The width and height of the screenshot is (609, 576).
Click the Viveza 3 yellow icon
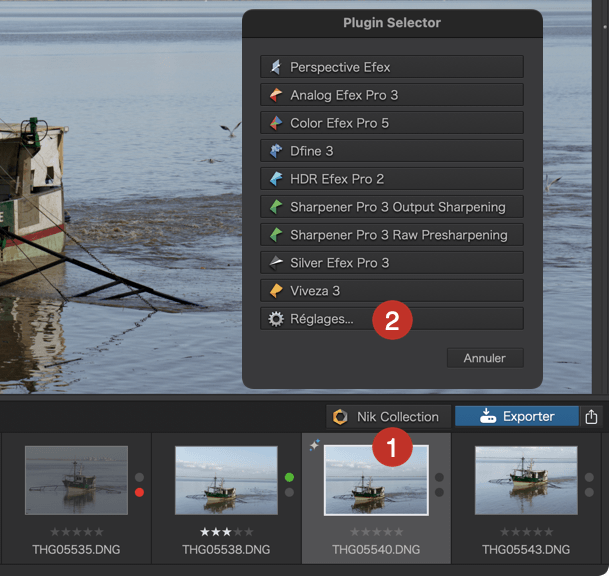[x=276, y=291]
